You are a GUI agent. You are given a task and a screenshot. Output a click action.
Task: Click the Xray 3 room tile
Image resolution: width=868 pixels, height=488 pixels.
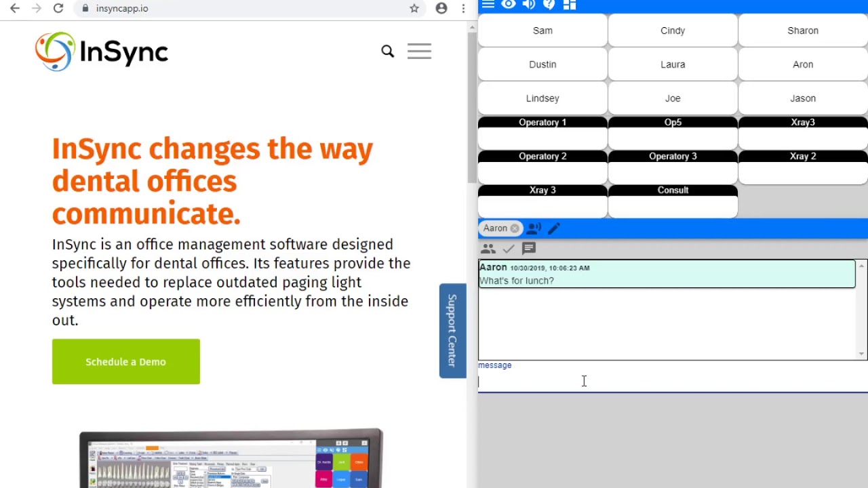click(542, 201)
